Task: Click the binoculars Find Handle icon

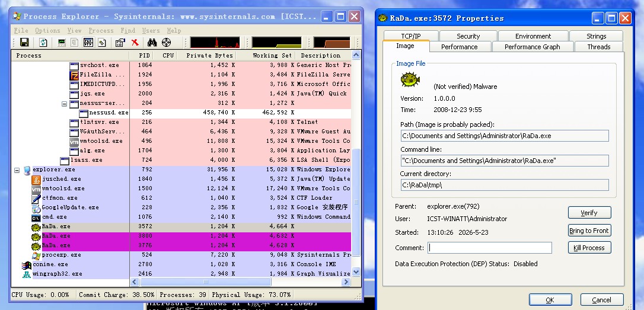Action: (152, 42)
